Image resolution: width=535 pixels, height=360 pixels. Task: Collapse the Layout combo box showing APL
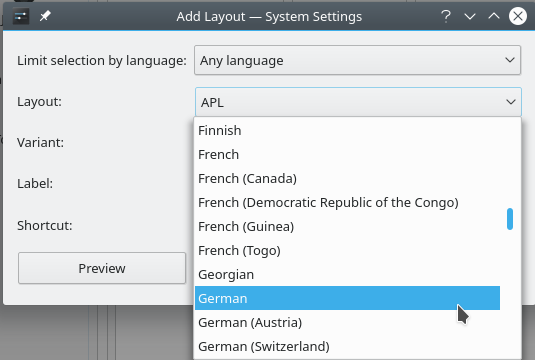358,102
